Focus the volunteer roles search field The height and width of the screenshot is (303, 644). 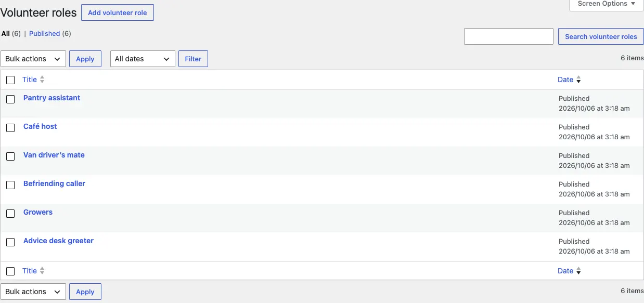coord(509,36)
